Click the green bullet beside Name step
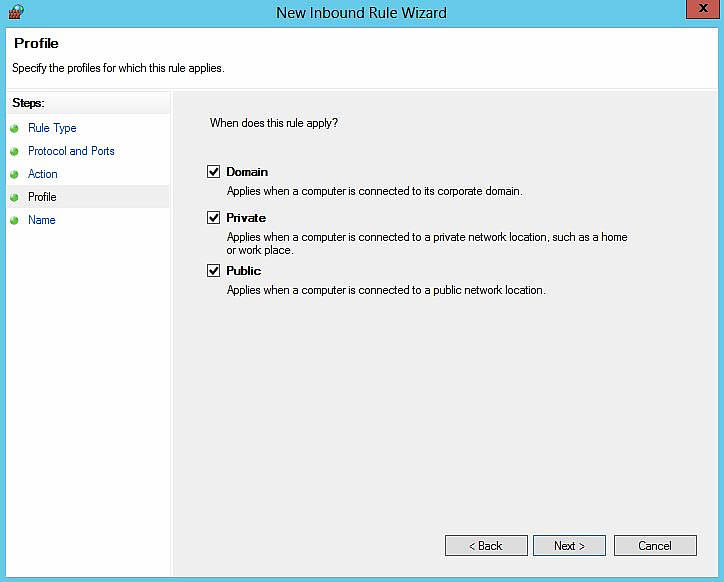This screenshot has height=582, width=724. [15, 220]
